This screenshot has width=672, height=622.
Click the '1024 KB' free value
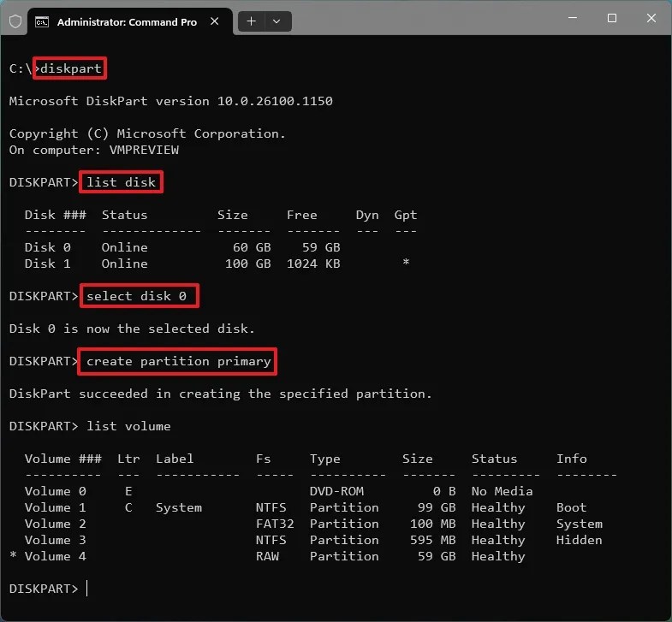[x=313, y=264]
